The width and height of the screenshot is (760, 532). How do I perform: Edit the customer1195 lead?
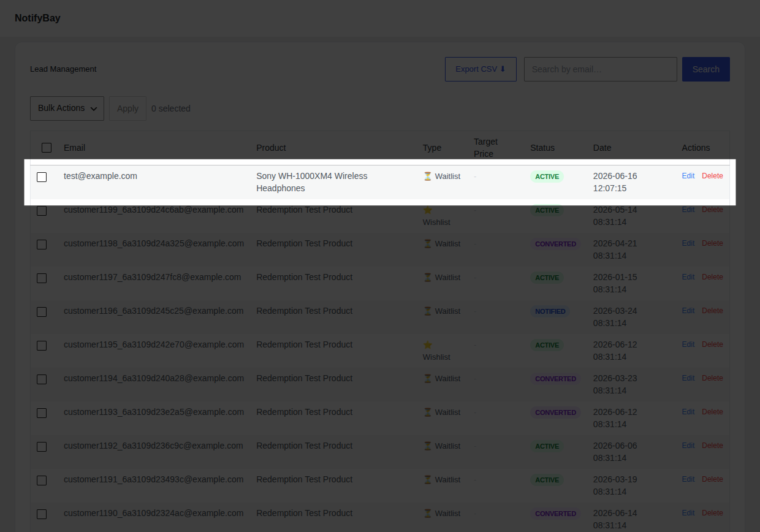point(688,344)
